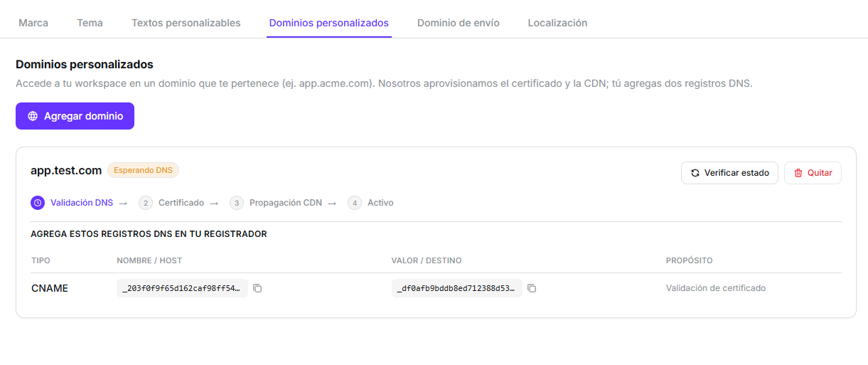Click the CNAME type cell
The width and height of the screenshot is (868, 365).
tap(50, 288)
